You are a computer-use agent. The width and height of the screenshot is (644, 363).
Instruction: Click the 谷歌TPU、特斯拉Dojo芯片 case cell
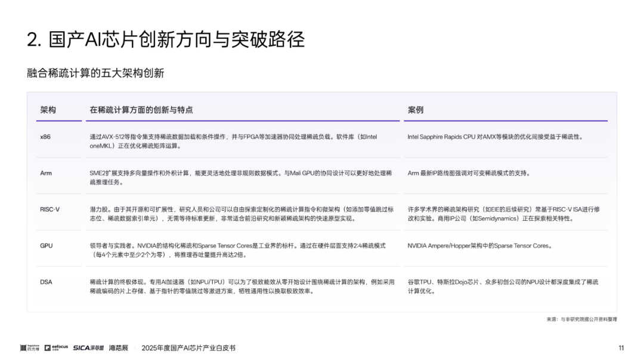click(503, 287)
